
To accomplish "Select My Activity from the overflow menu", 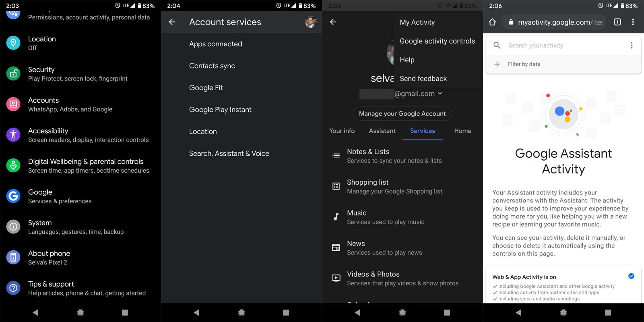I will click(x=417, y=22).
